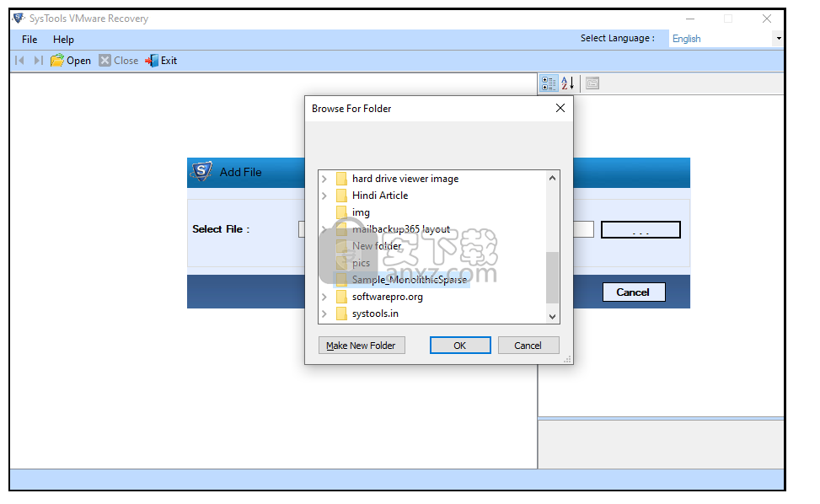Go to last item navigation arrow
This screenshot has height=504, width=820.
pyautogui.click(x=38, y=61)
